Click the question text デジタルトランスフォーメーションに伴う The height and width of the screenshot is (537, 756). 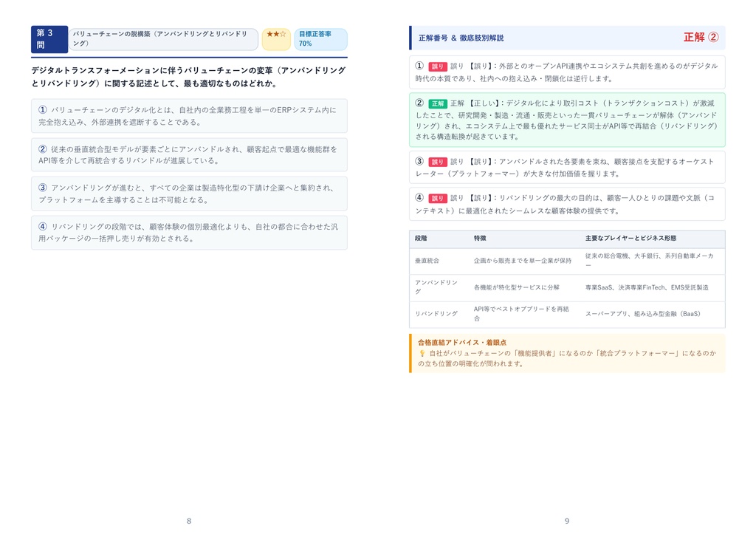[x=189, y=77]
